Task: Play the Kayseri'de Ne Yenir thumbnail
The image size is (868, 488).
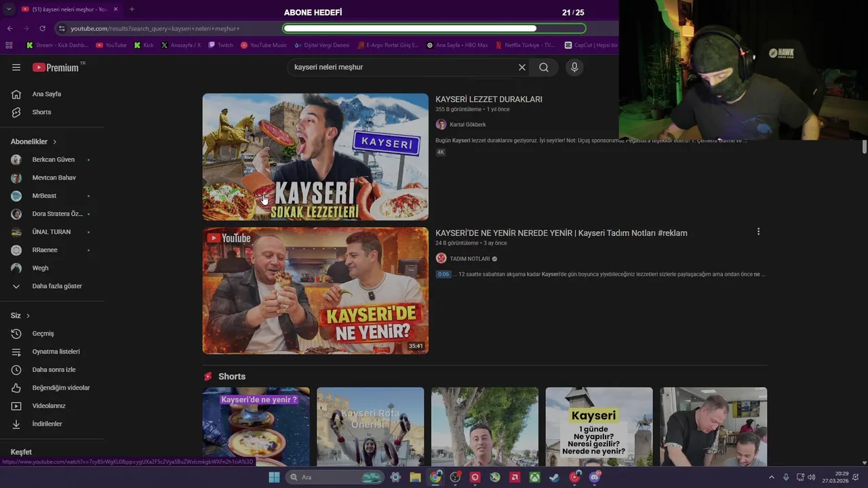Action: 315,290
